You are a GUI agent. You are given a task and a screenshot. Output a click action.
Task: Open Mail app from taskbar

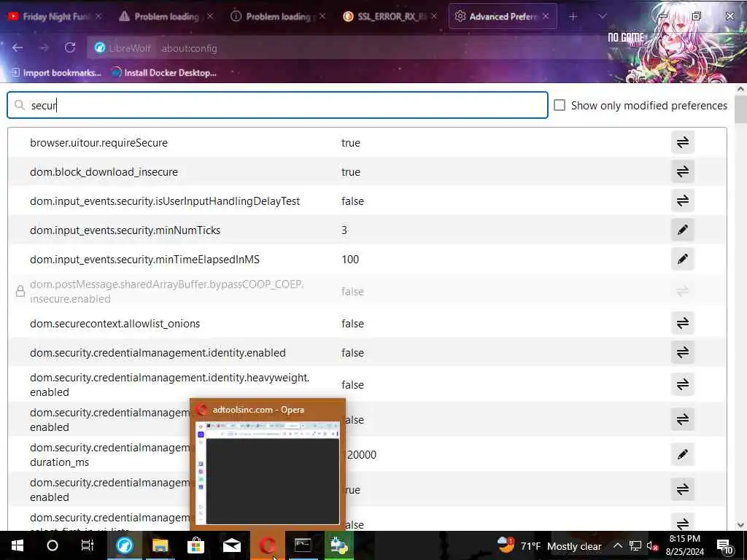tap(231, 545)
